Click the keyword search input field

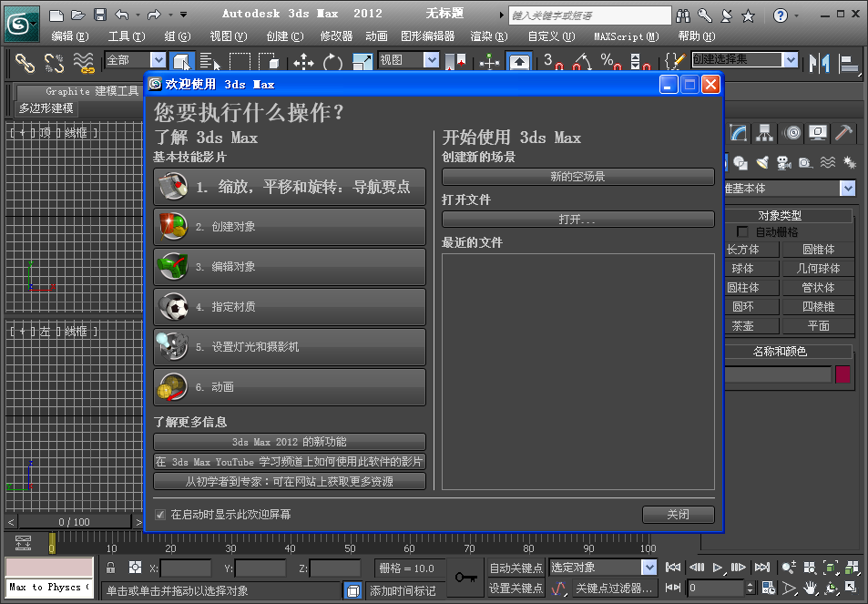589,15
